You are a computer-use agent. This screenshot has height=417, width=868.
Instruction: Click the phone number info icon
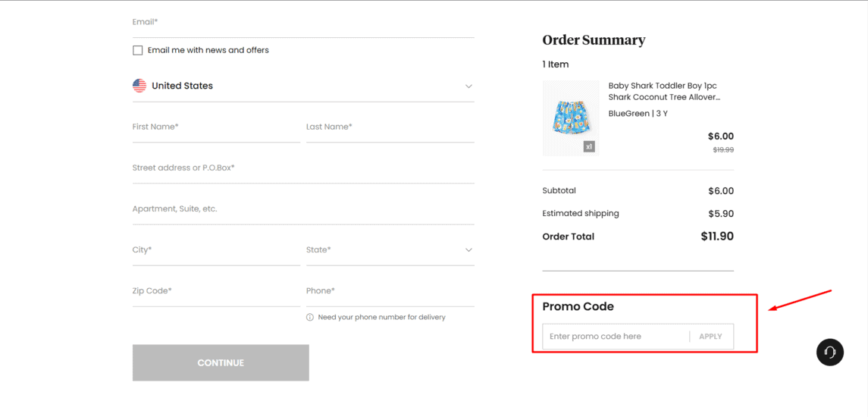(x=310, y=318)
